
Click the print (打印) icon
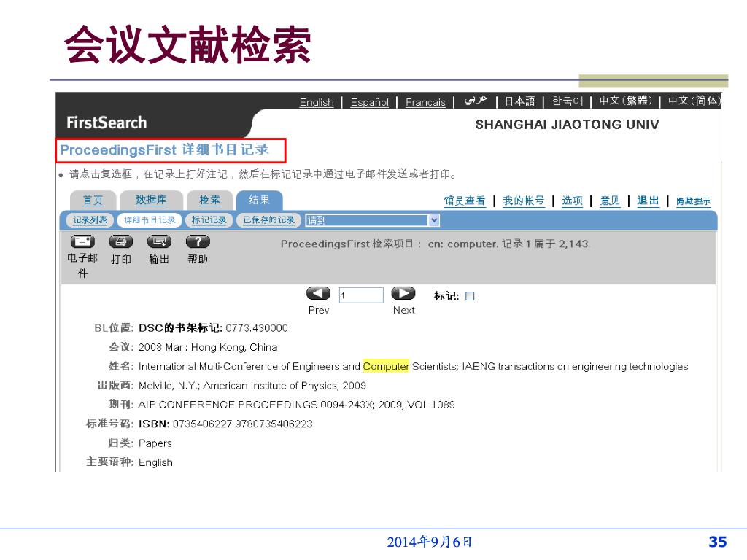point(120,241)
